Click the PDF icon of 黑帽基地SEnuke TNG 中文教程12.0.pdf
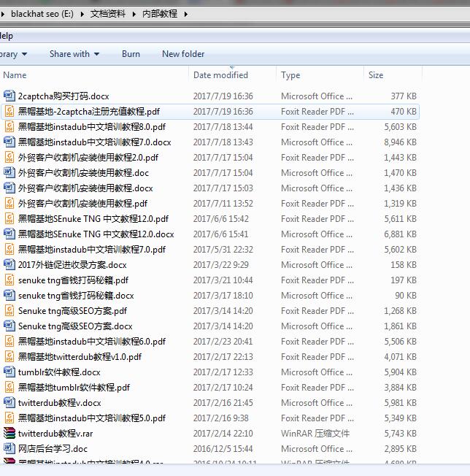The image size is (470, 476). (9, 218)
